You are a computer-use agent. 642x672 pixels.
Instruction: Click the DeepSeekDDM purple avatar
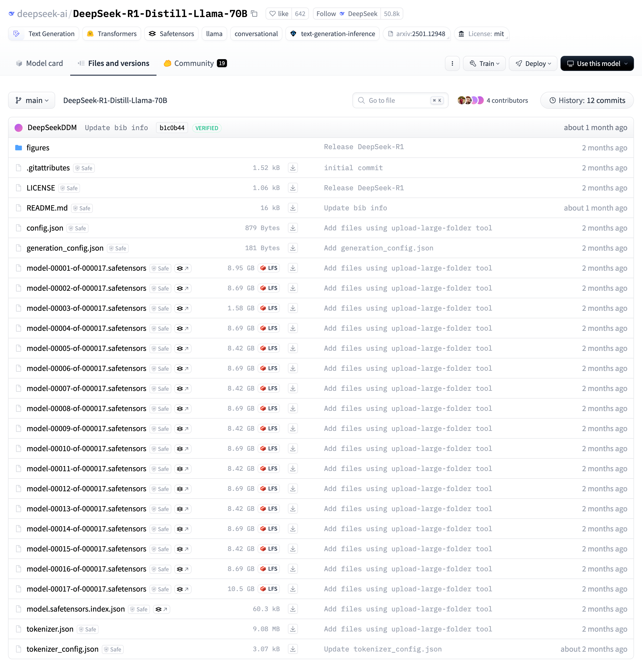coord(19,128)
